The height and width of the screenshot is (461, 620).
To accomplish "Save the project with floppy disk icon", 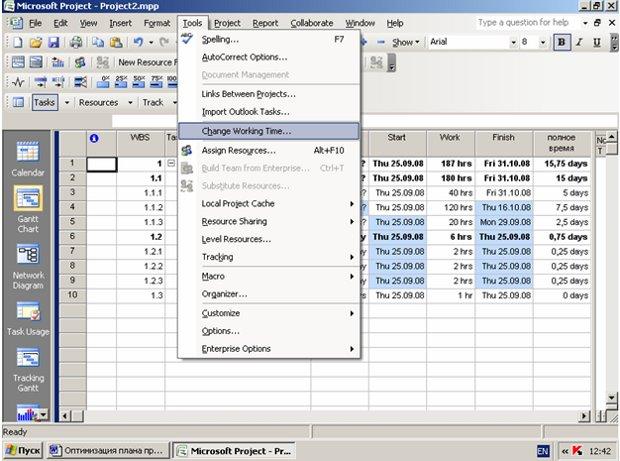I will pos(53,42).
